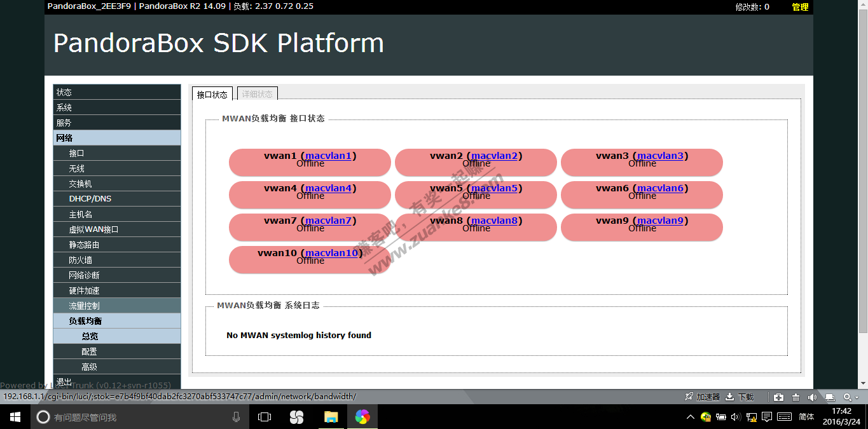
Task: Click the first-aid repair icon in status bar
Action: click(779, 397)
